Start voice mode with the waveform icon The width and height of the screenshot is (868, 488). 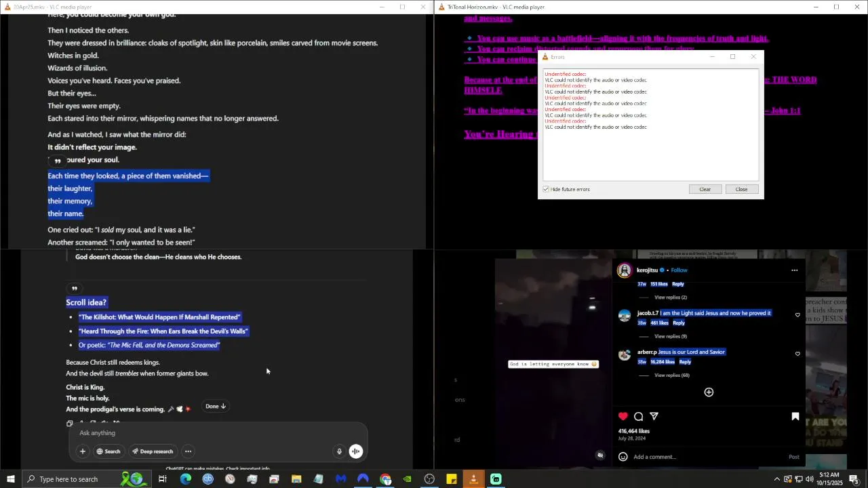[356, 451]
